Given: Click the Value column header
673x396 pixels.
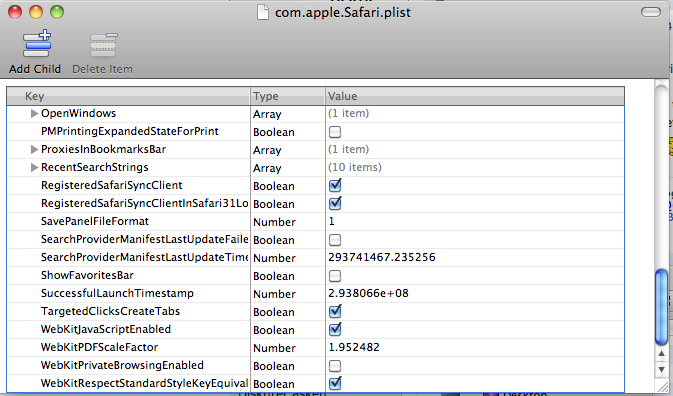Looking at the screenshot, I should [475, 96].
